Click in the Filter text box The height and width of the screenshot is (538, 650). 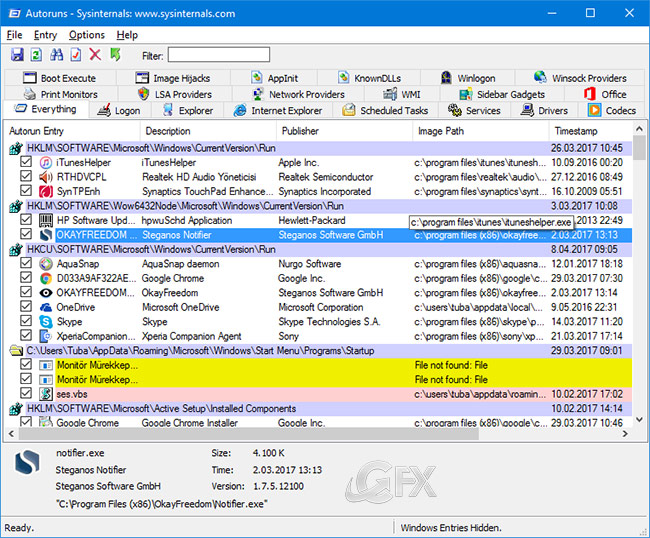219,55
